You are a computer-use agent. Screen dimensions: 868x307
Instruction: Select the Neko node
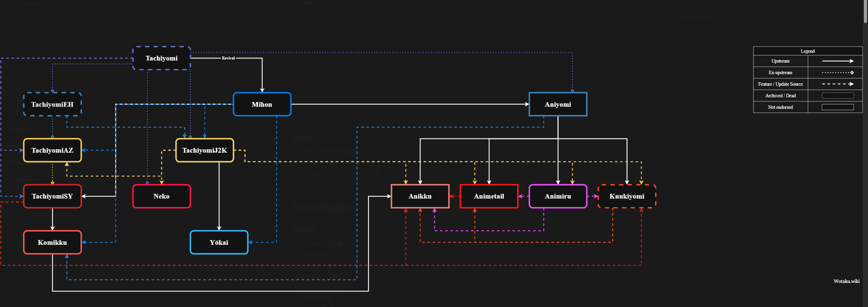coord(161,196)
